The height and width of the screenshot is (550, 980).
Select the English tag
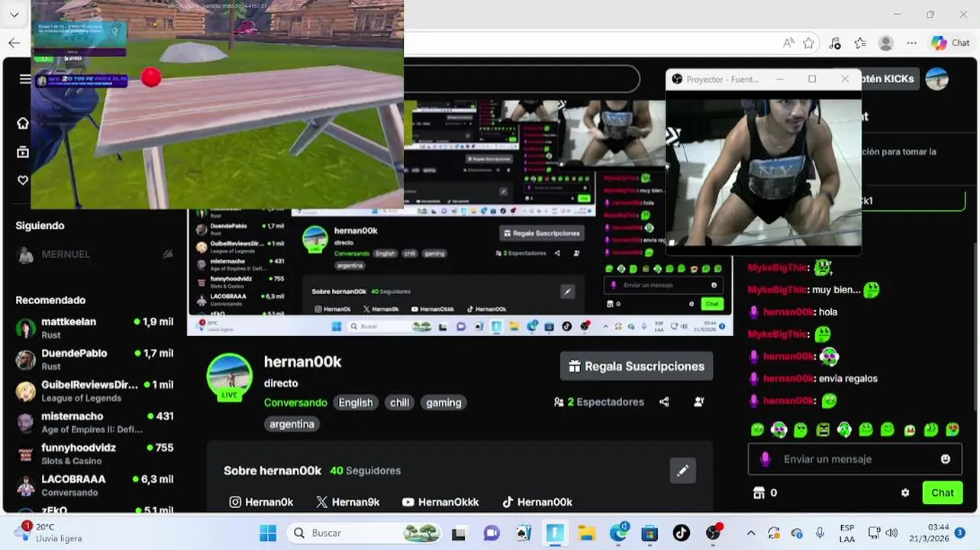(x=356, y=403)
